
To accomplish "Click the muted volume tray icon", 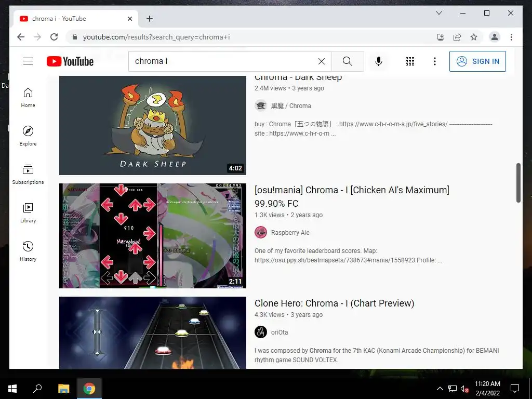I will pos(464,389).
